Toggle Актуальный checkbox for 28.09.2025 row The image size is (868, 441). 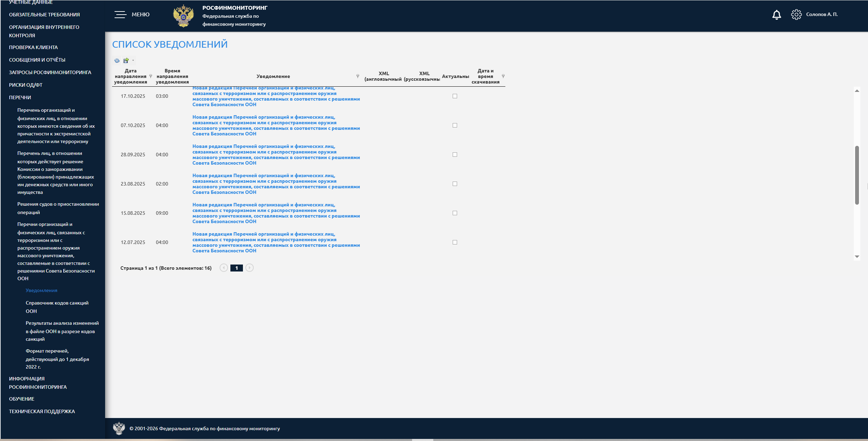[455, 155]
